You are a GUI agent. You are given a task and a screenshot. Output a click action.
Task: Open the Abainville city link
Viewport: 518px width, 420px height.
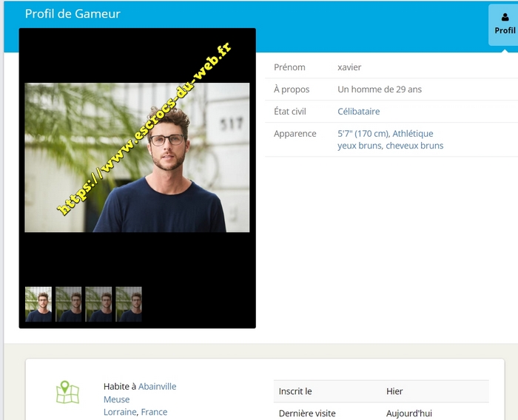coord(157,387)
